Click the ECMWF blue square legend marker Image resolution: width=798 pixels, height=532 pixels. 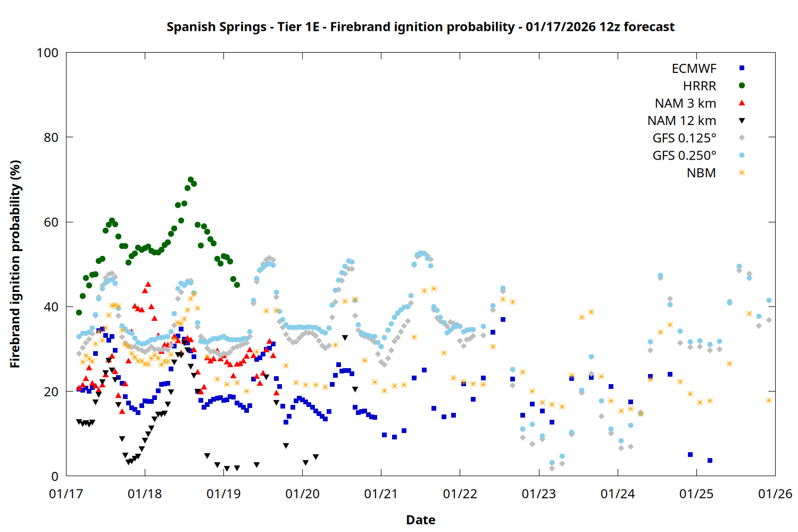[742, 68]
